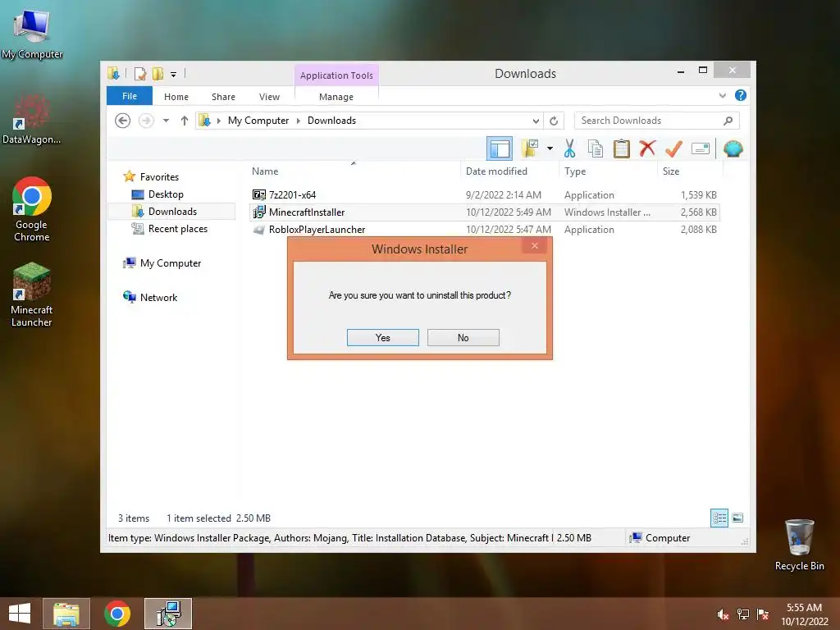Click the orange checkmark Properties icon

click(x=673, y=148)
